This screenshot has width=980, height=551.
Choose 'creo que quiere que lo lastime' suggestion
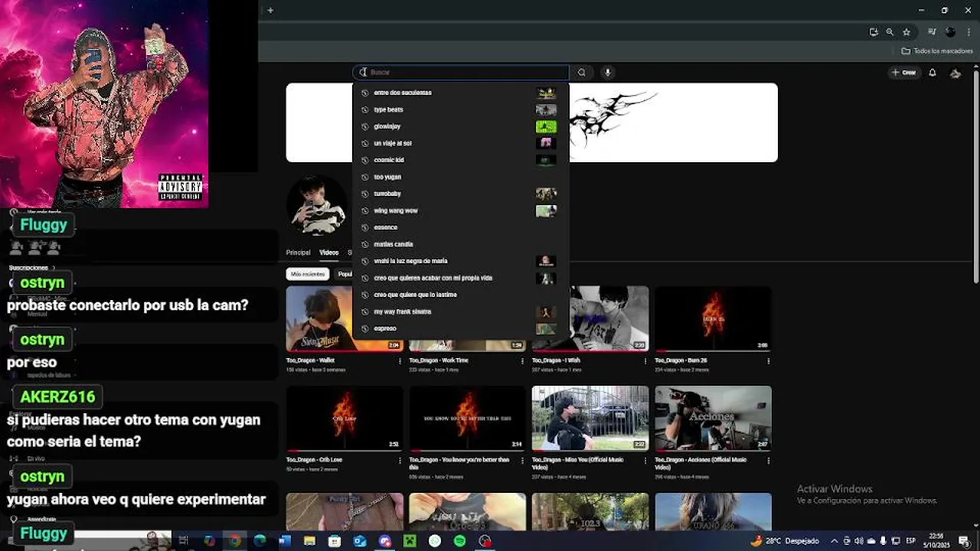click(459, 295)
